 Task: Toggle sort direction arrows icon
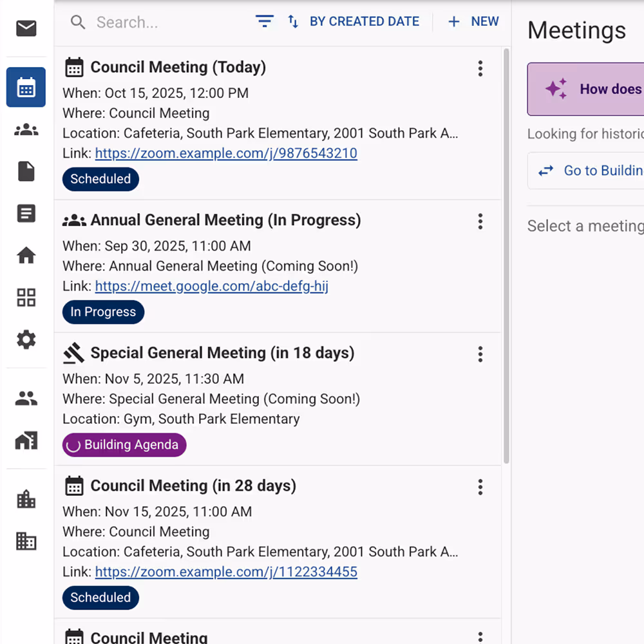(293, 21)
